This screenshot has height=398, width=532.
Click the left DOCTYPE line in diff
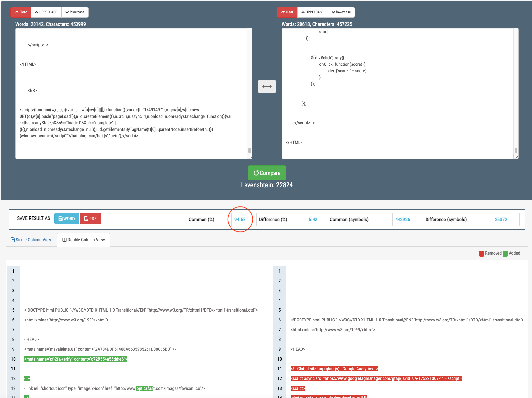141,310
